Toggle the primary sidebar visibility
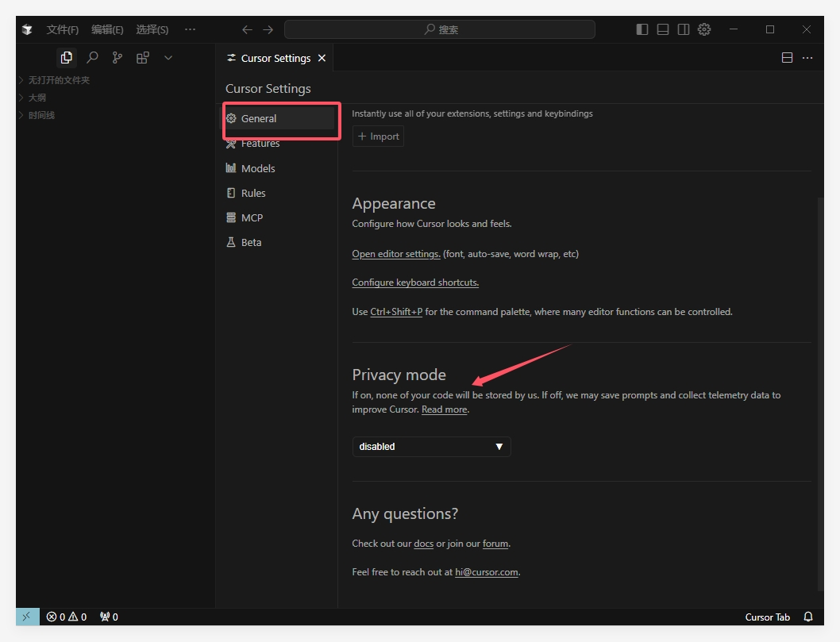This screenshot has width=840, height=642. [642, 29]
